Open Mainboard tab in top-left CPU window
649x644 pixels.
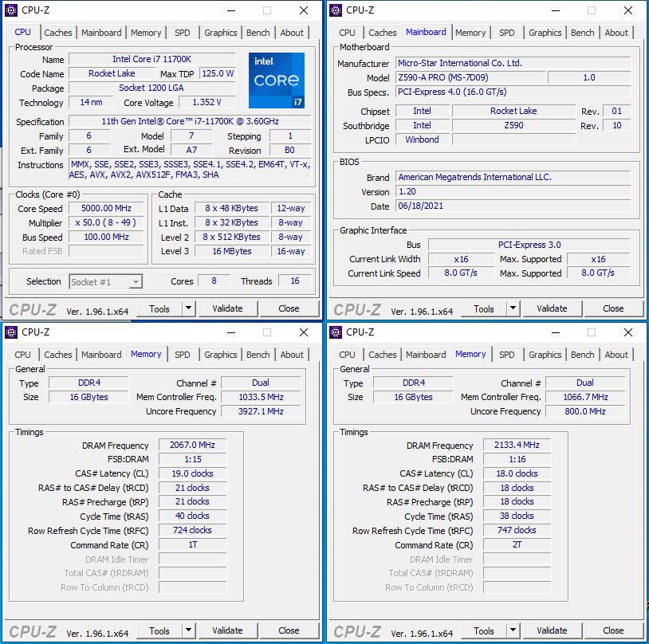pyautogui.click(x=101, y=33)
